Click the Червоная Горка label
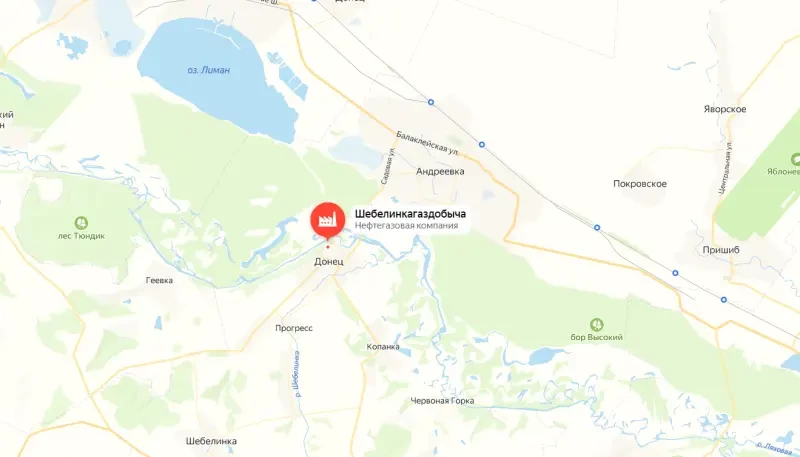This screenshot has height=457, width=800. pos(442,401)
